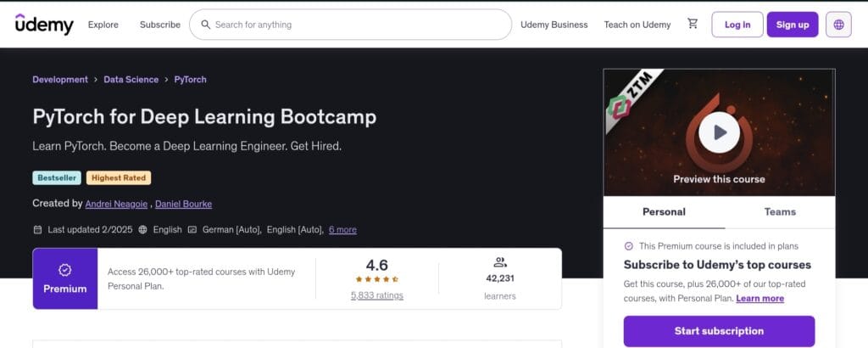This screenshot has width=868, height=348.
Task: Click the Access 26,000+ top-rated courses text
Action: coord(202,278)
